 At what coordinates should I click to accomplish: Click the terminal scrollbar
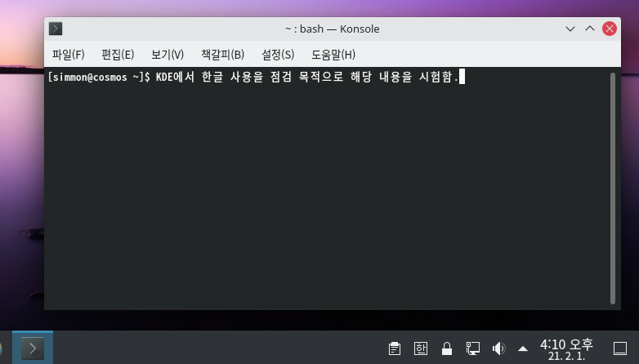(613, 188)
